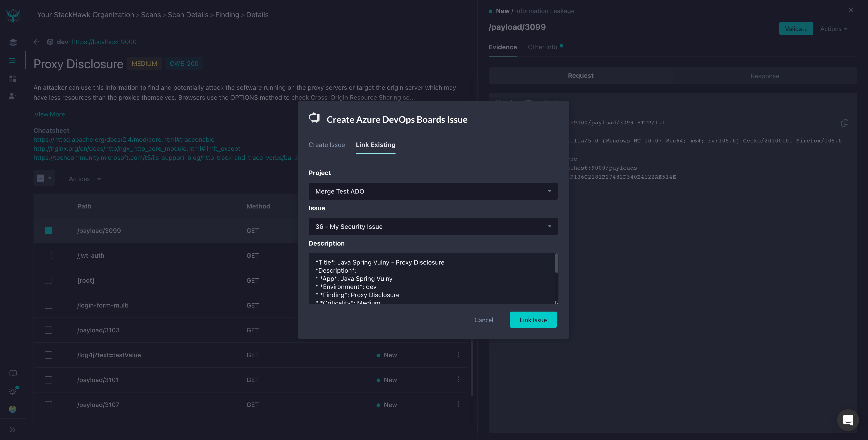Click the Link Issue button
Screen dimensions: 868x440
point(533,320)
